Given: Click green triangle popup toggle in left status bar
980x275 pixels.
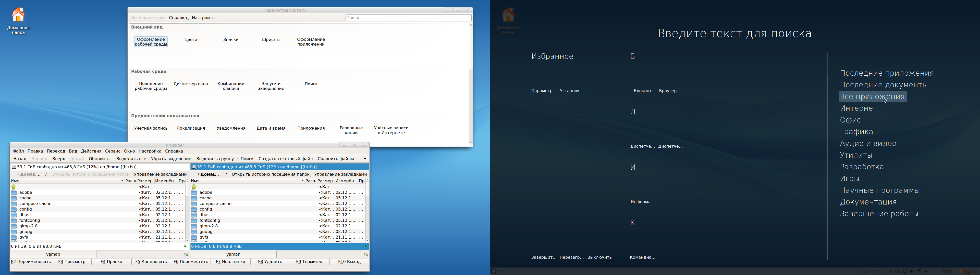Looking at the screenshot, I should 185,246.
